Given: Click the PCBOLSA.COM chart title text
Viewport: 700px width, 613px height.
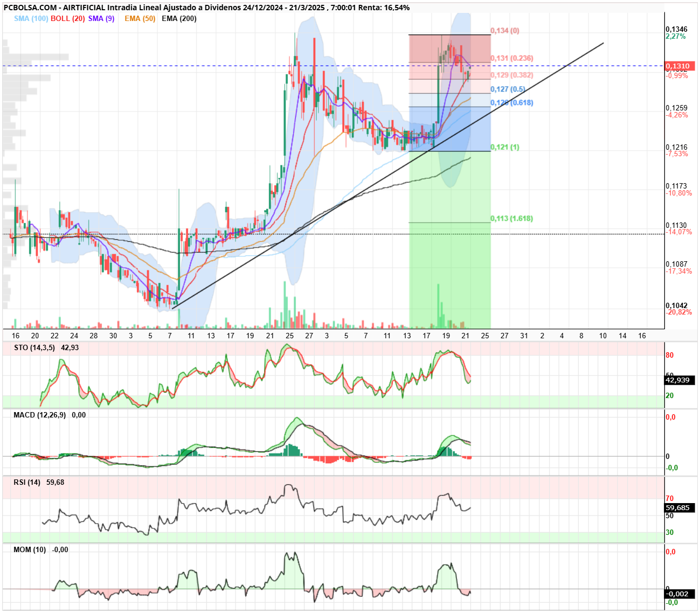Looking at the screenshot, I should tap(30, 8).
